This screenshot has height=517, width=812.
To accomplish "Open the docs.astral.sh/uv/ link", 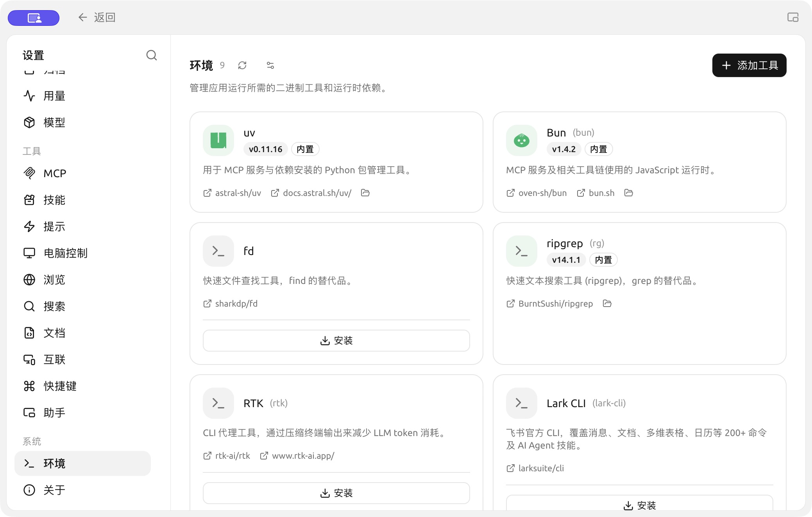I will (311, 193).
